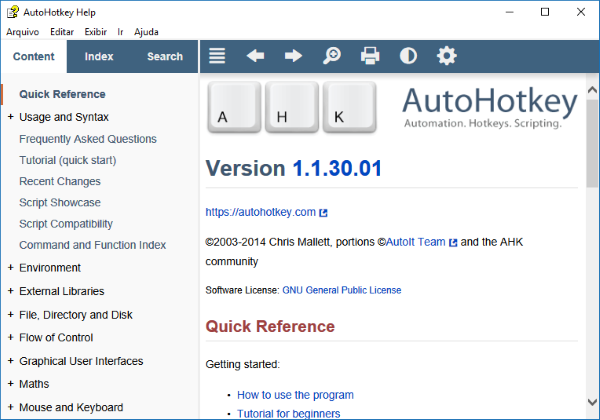Select Tutorial (quick start) in contents

(68, 160)
